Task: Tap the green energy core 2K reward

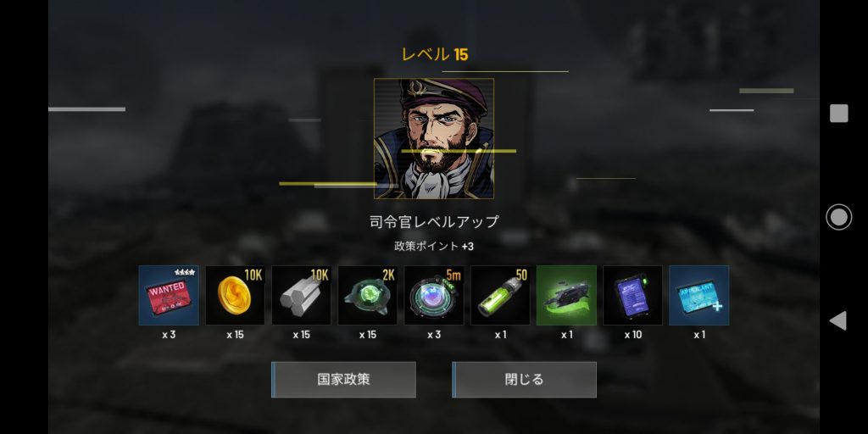Action: [x=368, y=295]
